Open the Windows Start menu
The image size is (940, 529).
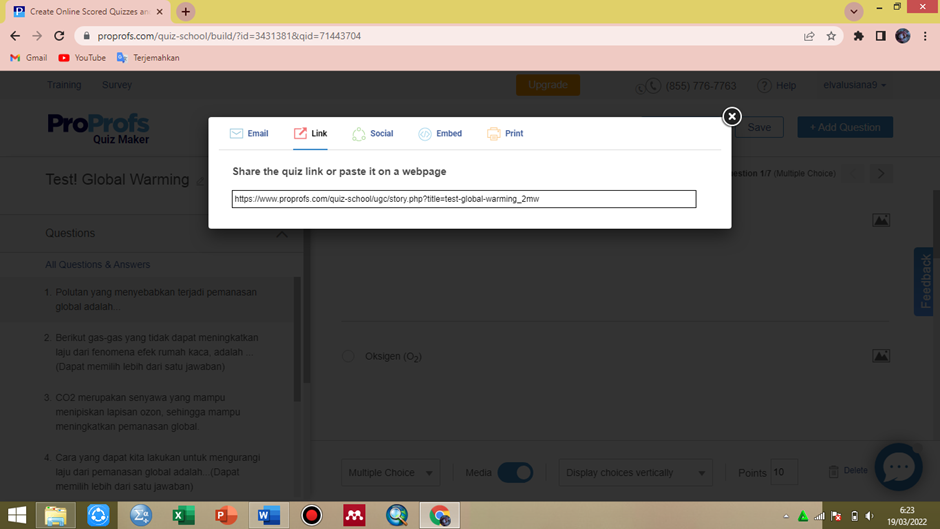click(17, 515)
